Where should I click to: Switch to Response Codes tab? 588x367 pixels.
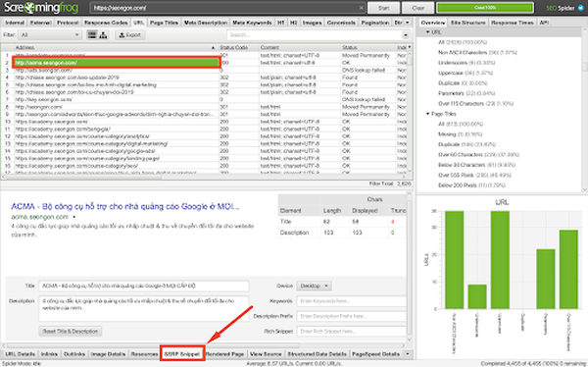pos(106,23)
